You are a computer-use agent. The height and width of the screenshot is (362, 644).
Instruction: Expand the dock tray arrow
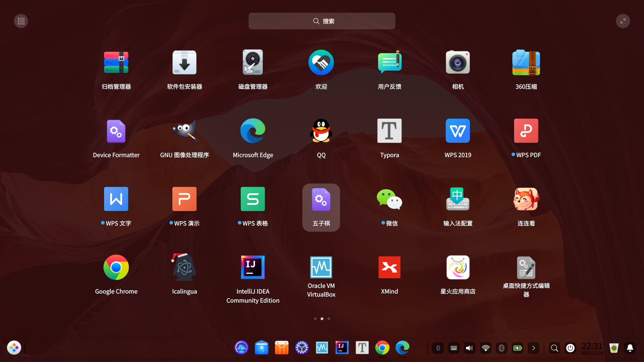[x=533, y=348]
